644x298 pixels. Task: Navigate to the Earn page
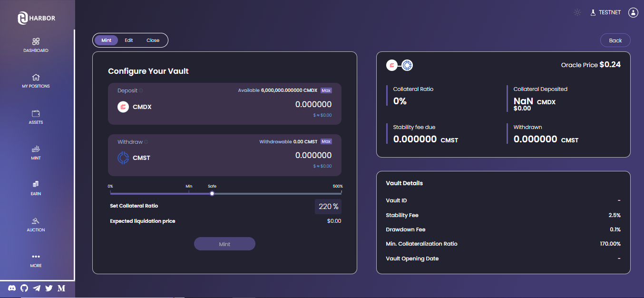click(36, 188)
